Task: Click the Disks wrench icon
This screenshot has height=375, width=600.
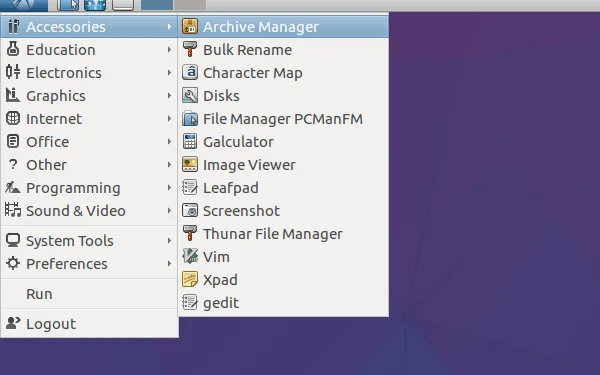Action: (190, 95)
